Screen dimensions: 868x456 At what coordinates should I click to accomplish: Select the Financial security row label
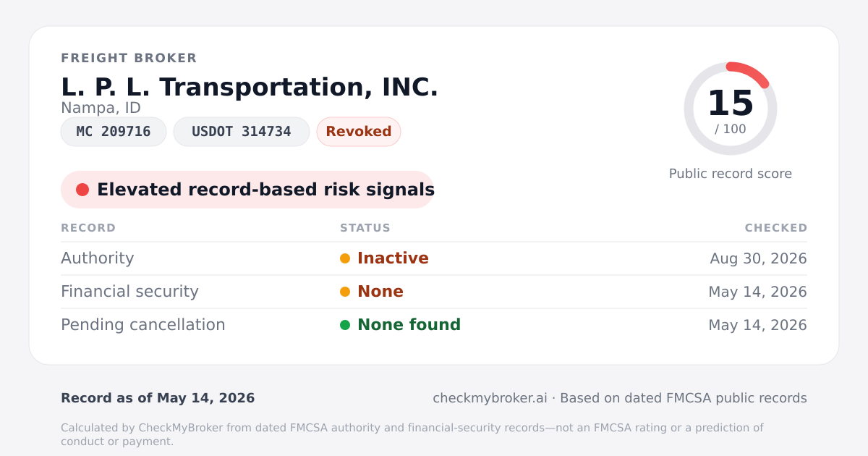click(x=129, y=292)
